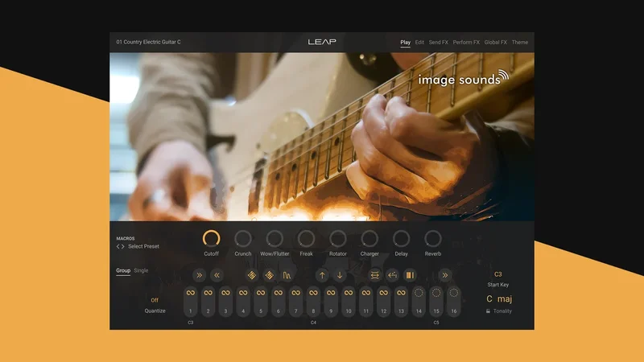
Task: Click the diamond pattern icon beside the waveform icon
Action: (x=270, y=275)
